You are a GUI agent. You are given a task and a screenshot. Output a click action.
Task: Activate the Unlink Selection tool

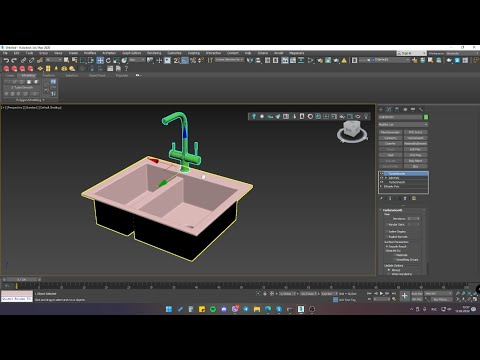(32, 60)
